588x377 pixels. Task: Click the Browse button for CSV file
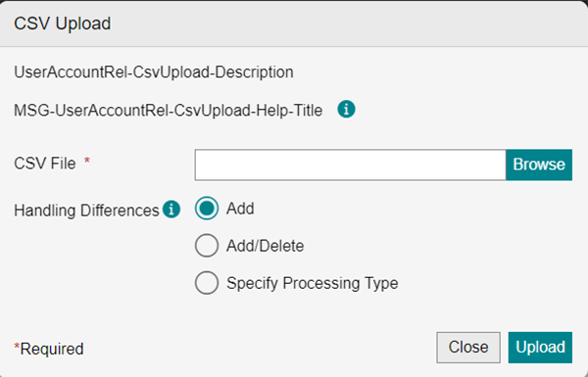pos(539,165)
